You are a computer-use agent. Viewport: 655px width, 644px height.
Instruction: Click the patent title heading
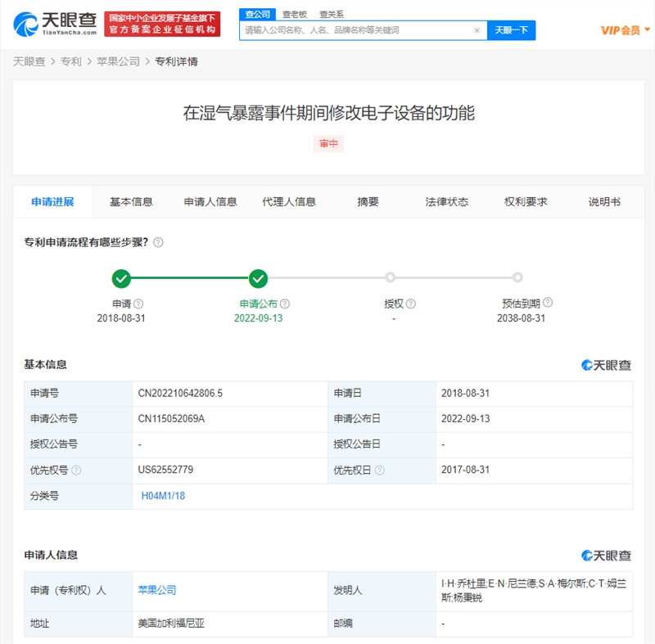pos(329,113)
